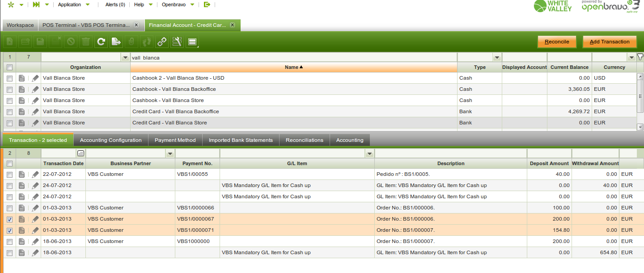Toggle grid/form view toolbar icon
644x273 pixels.
[192, 42]
